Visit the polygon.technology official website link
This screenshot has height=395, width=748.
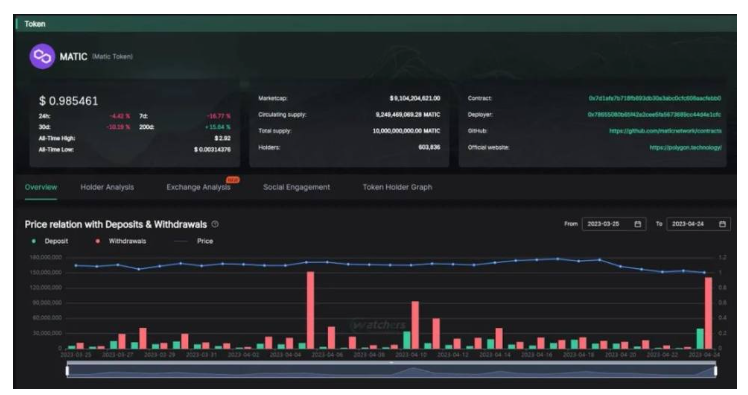(x=686, y=147)
